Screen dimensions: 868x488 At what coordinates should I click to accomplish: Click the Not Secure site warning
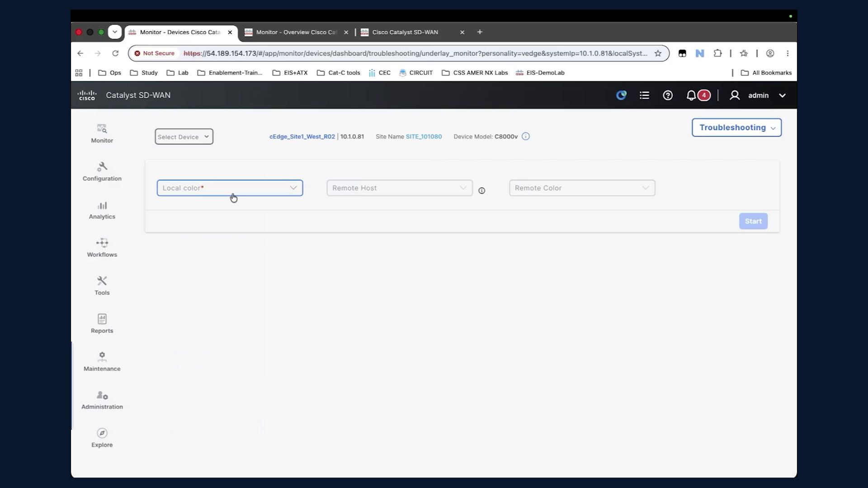coord(154,53)
